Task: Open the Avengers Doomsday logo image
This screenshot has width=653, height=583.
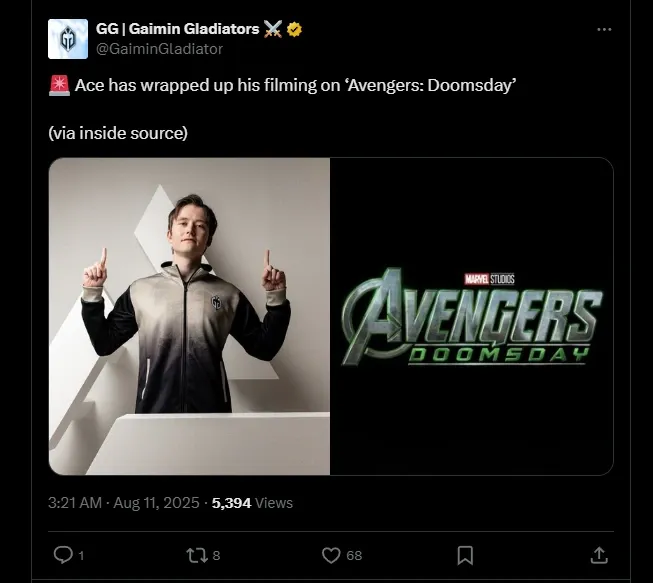Action: tap(471, 316)
